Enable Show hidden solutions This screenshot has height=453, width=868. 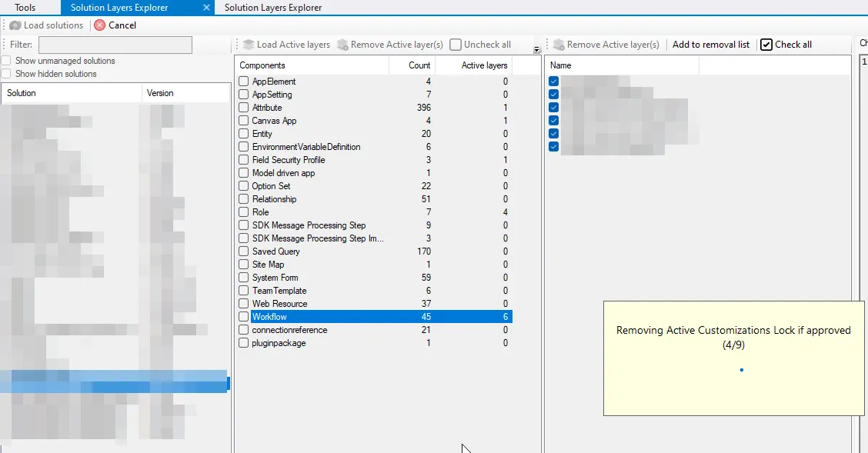6,74
